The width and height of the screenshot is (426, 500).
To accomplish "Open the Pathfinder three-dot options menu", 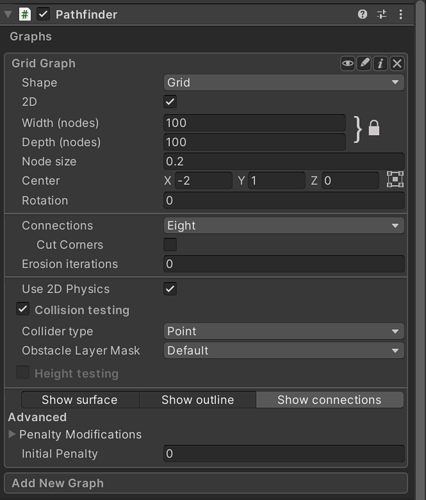I will pyautogui.click(x=401, y=14).
